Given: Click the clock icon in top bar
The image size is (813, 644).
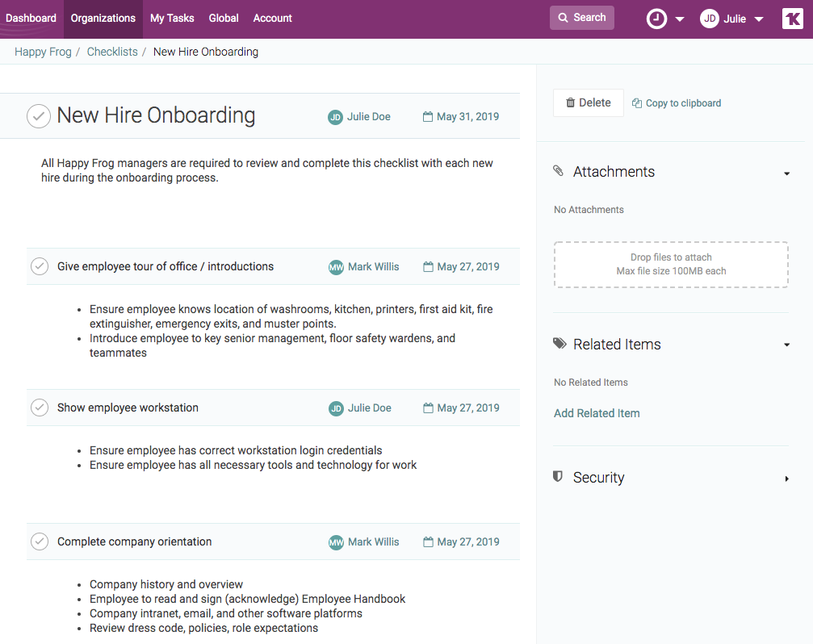Looking at the screenshot, I should pyautogui.click(x=656, y=19).
